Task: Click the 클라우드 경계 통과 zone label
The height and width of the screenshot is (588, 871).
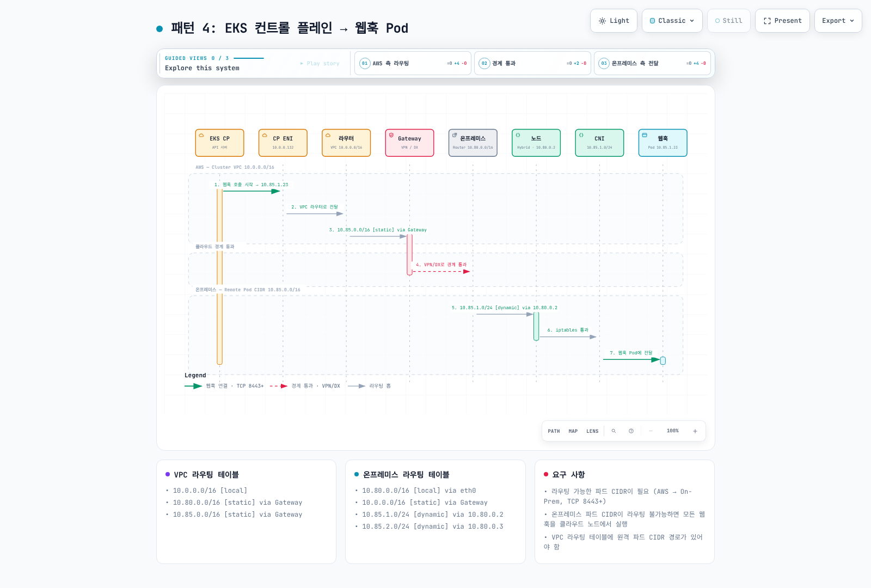Action: [215, 247]
